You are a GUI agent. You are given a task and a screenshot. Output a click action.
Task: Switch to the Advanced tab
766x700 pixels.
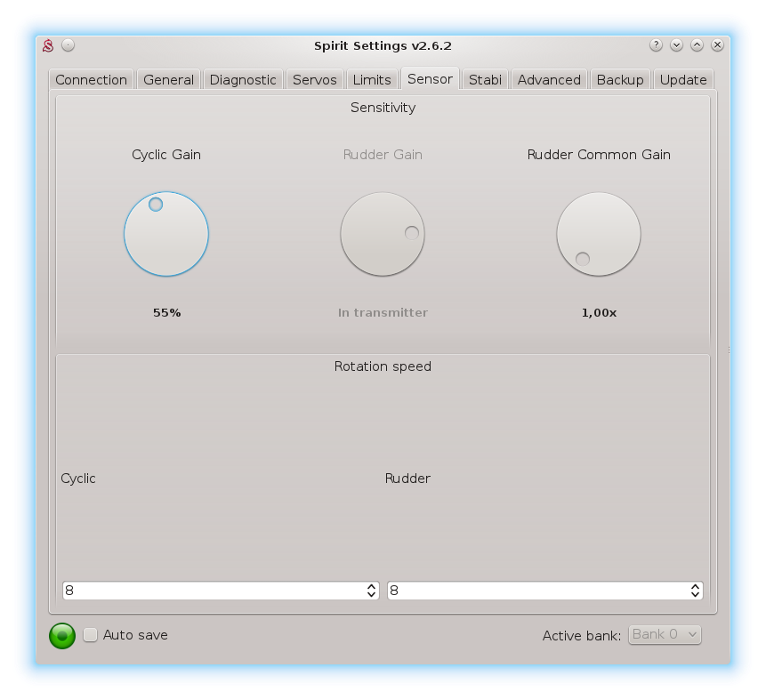point(549,80)
